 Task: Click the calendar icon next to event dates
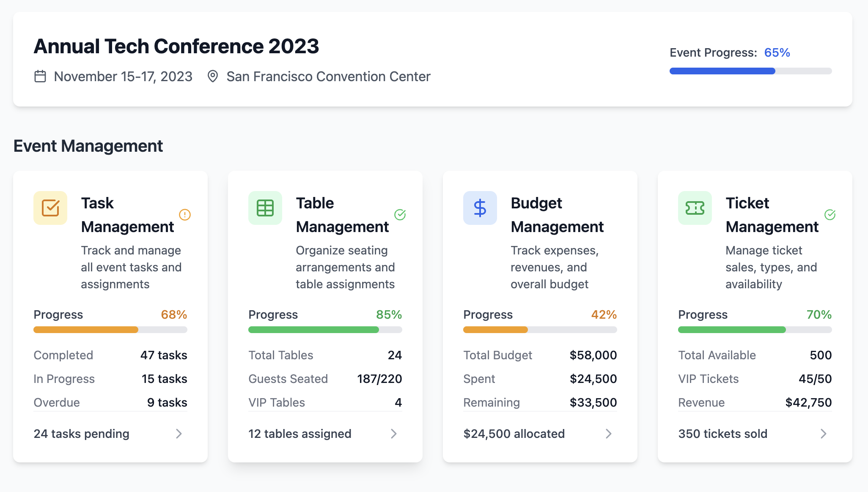click(40, 77)
